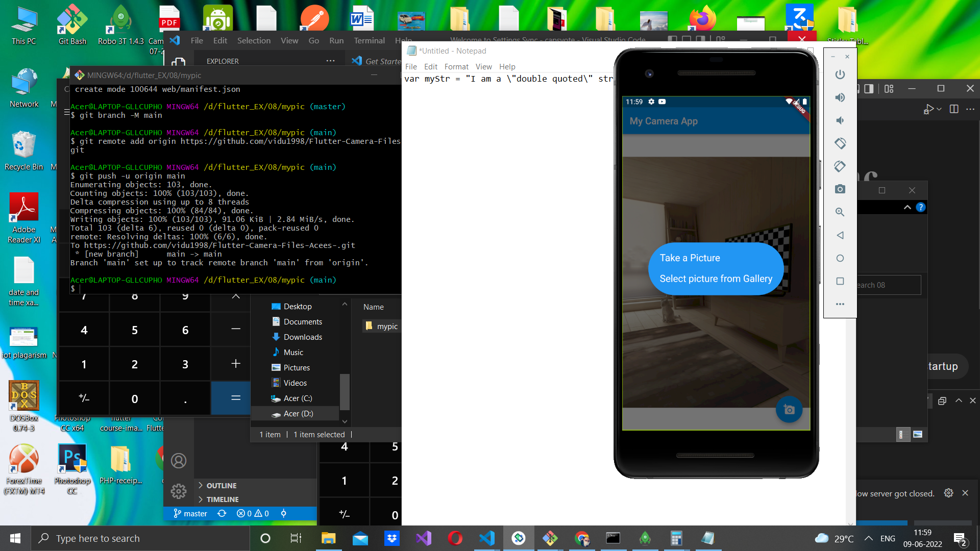980x551 pixels.
Task: Open the Explorer views dropdown ellipsis
Action: 331,60
